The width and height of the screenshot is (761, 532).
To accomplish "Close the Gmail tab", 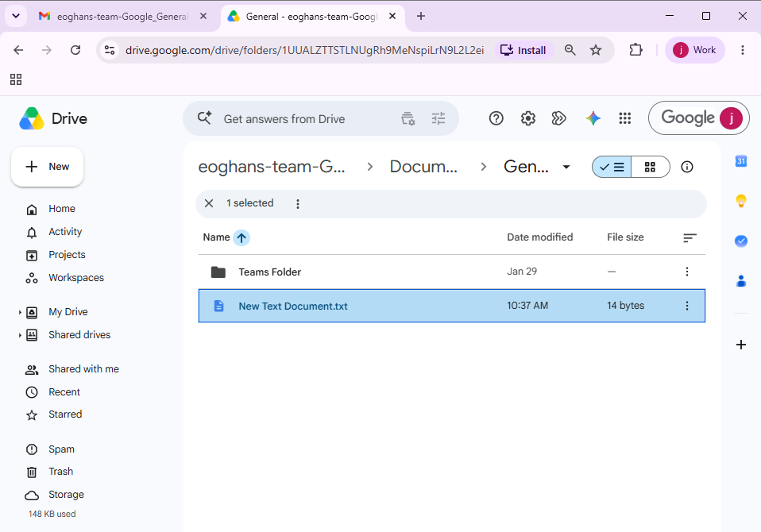I will pyautogui.click(x=203, y=16).
